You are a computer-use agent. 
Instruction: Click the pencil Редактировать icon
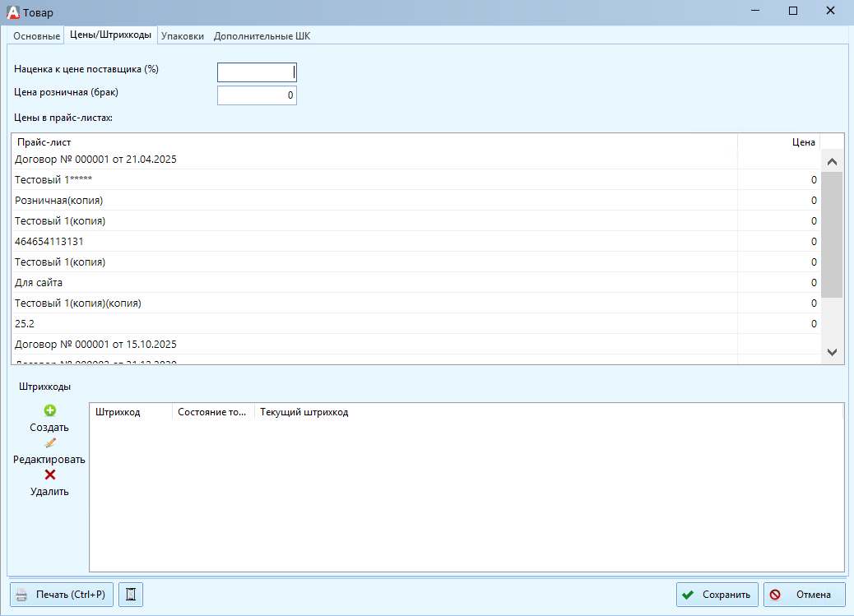click(x=50, y=442)
